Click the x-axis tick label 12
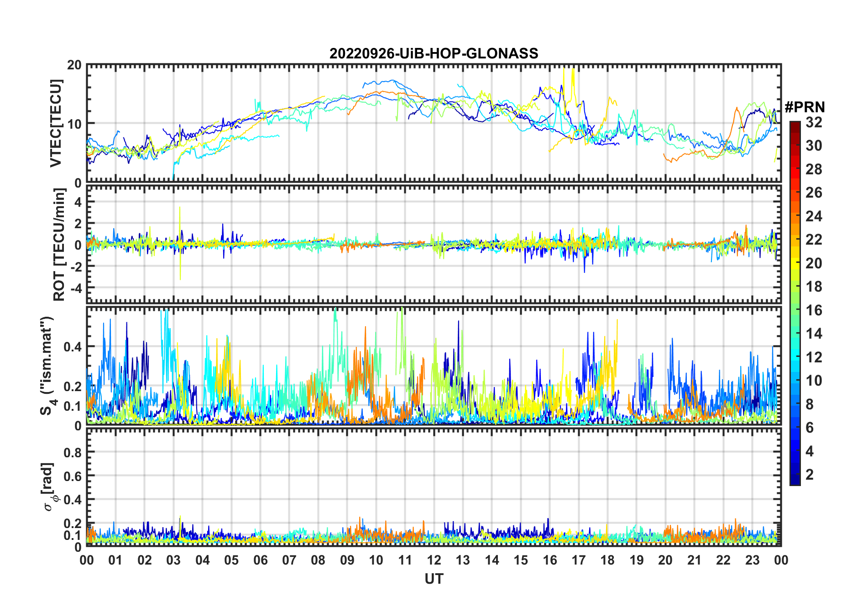This screenshot has width=868, height=607. (x=434, y=560)
